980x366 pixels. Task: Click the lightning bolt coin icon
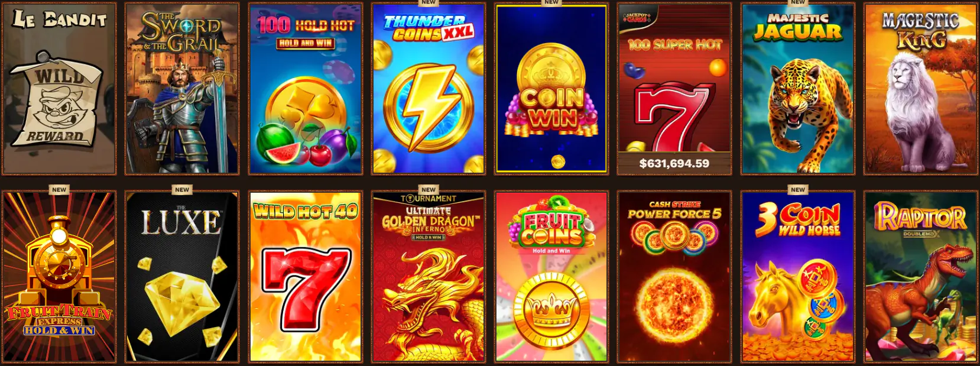coord(429,108)
